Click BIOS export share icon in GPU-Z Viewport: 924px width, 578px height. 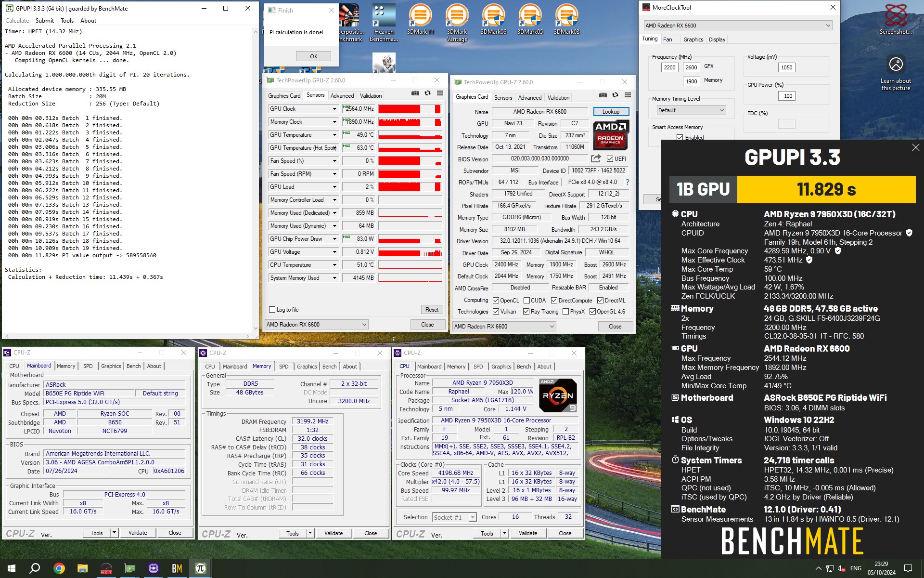[596, 158]
